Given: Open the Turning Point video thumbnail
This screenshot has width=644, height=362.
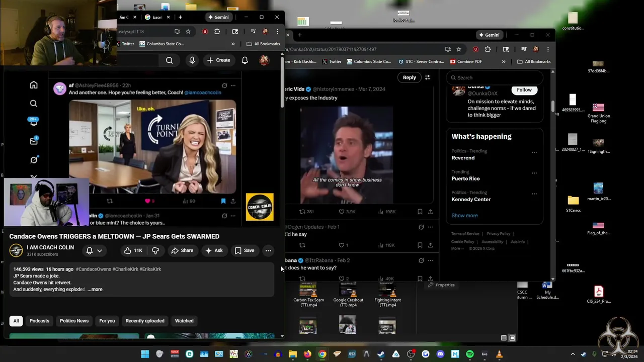Looking at the screenshot, I should pyautogui.click(x=152, y=147).
